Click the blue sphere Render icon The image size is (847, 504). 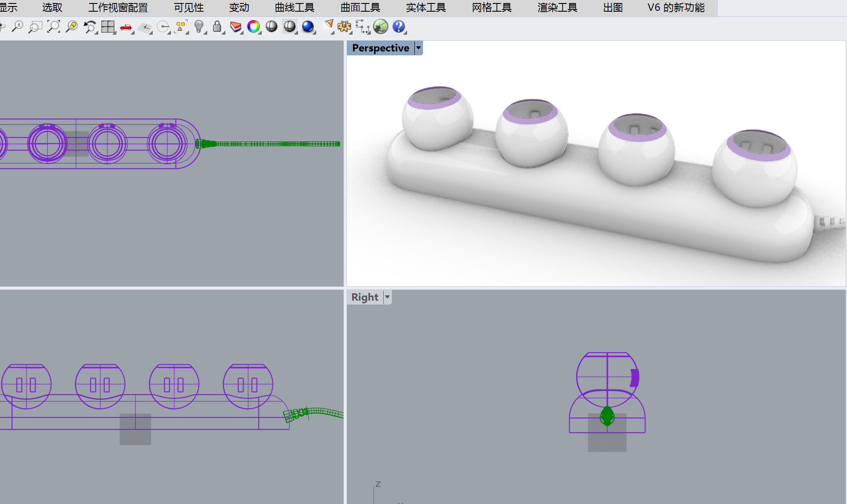click(x=308, y=27)
